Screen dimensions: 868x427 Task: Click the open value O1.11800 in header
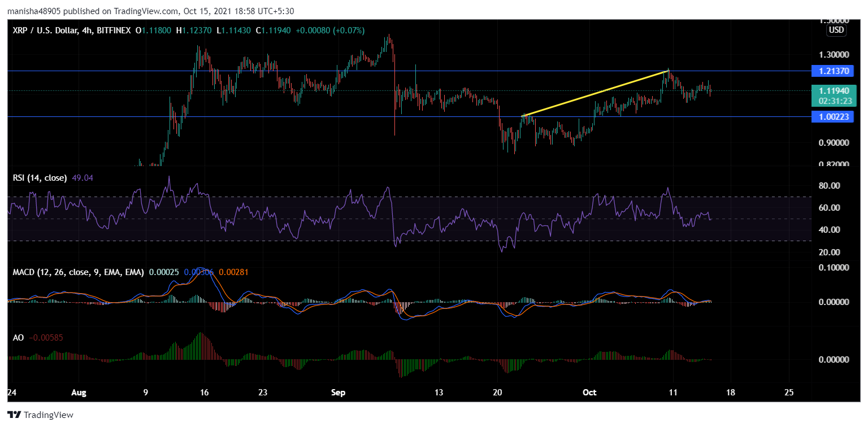coord(154,30)
